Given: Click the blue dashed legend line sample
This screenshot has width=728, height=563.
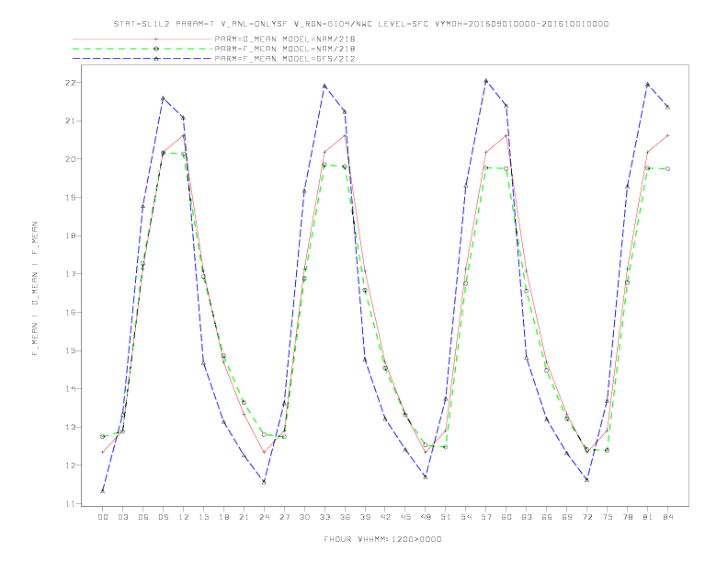Looking at the screenshot, I should click(x=142, y=59).
